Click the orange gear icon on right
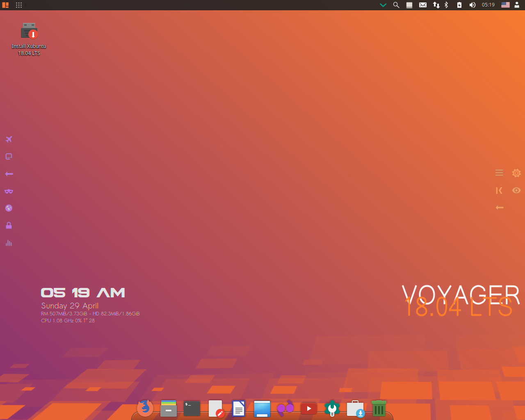 click(x=516, y=173)
